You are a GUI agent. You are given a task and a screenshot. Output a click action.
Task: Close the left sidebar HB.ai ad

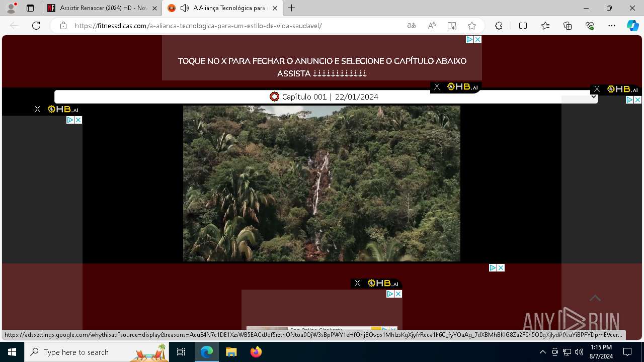[37, 109]
